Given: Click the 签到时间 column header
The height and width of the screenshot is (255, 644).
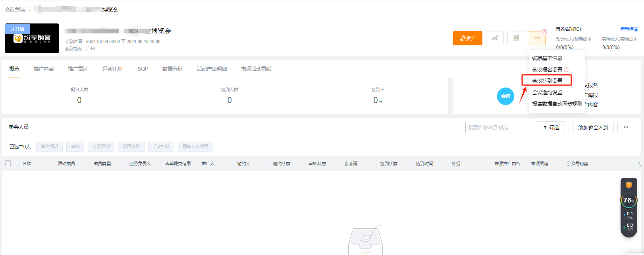Looking at the screenshot, I should (x=424, y=164).
